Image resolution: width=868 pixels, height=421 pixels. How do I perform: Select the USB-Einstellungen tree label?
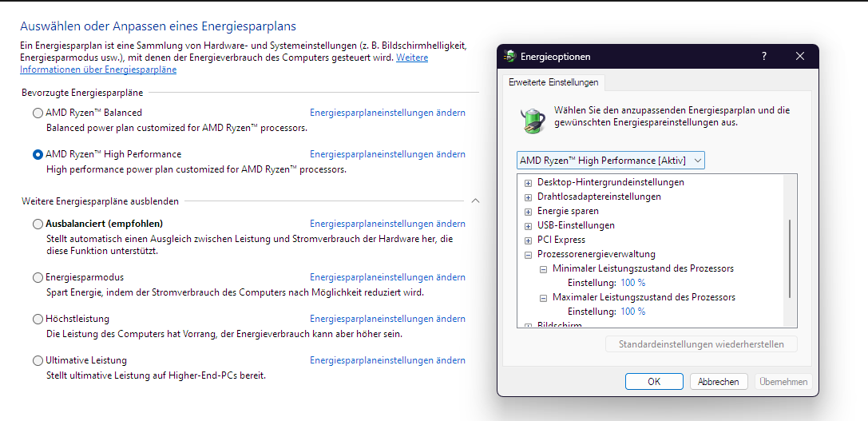[x=576, y=225]
